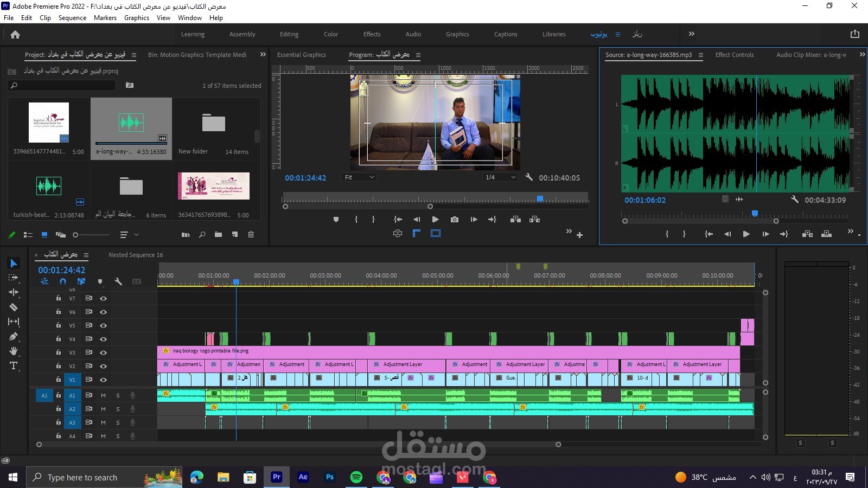The width and height of the screenshot is (868, 488).
Task: Click New Item icon in Project panel
Action: coord(234,235)
